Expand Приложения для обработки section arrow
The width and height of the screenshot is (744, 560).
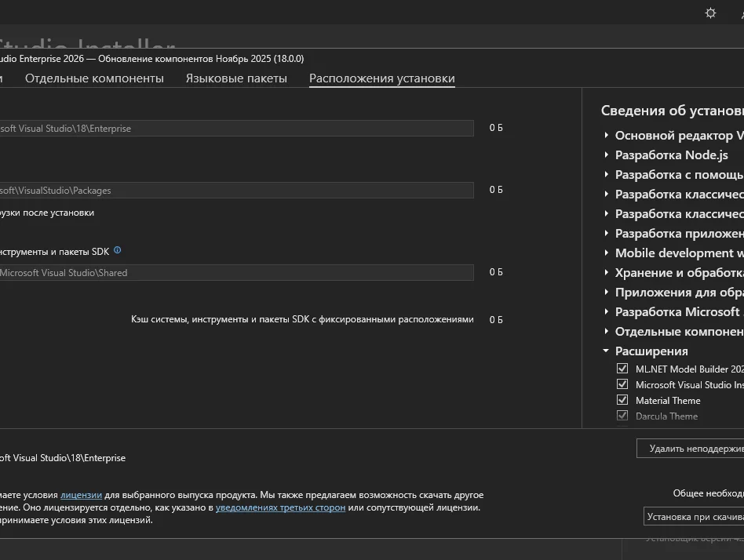[607, 293]
